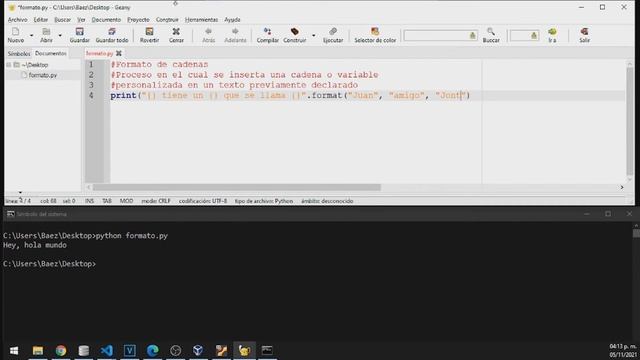Open Google Chrome from taskbar

coord(61,351)
